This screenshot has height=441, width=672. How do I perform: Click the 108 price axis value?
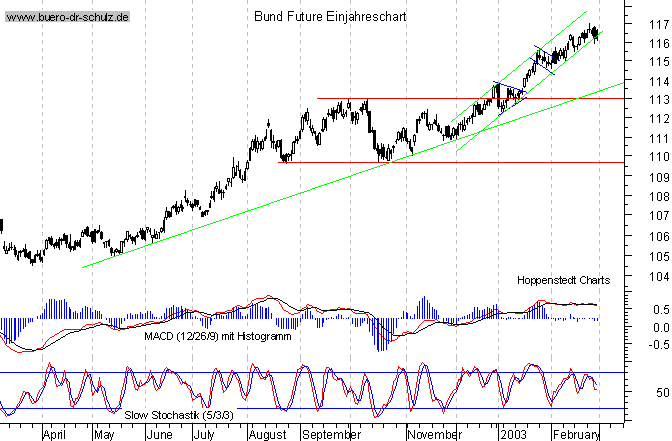659,197
